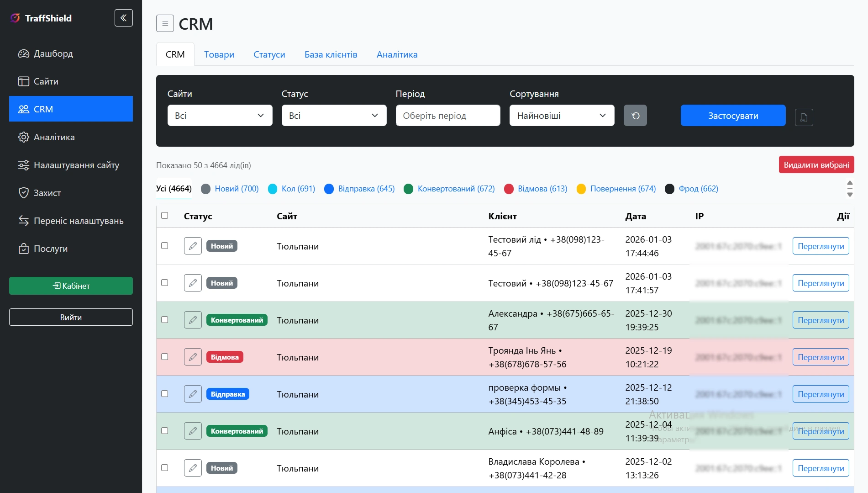The height and width of the screenshot is (493, 868).
Task: Click the Налаштування сайту sliders icon
Action: pos(24,165)
